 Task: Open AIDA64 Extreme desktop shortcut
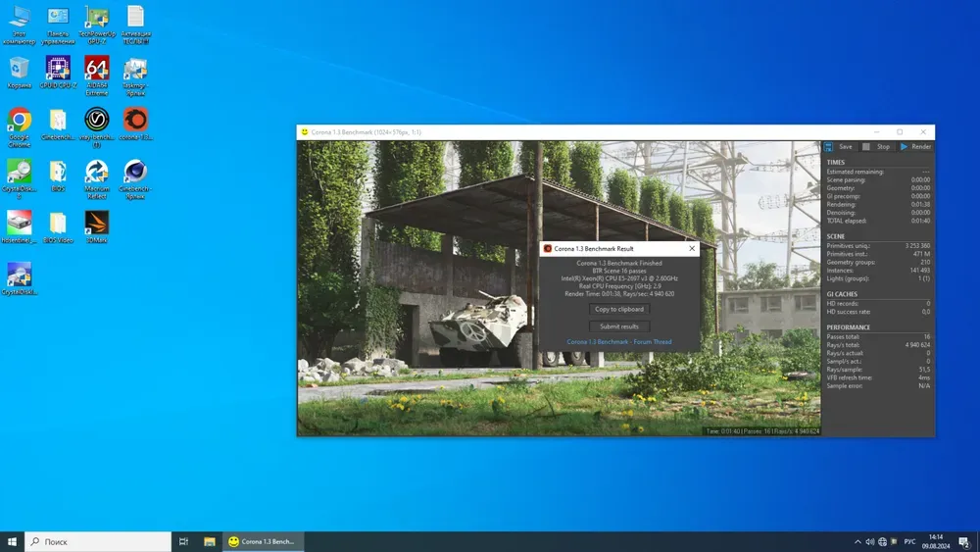tap(96, 70)
